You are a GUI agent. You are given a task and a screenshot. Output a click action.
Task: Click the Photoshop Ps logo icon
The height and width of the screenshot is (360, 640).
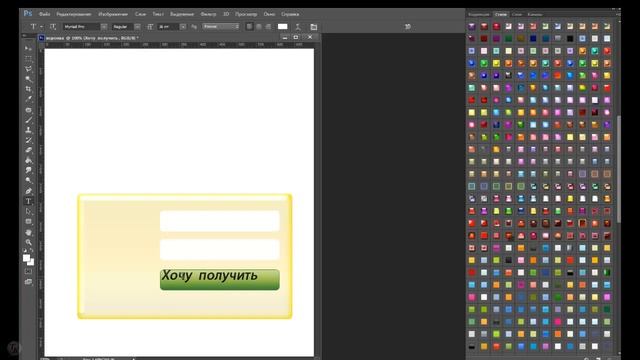coord(28,13)
